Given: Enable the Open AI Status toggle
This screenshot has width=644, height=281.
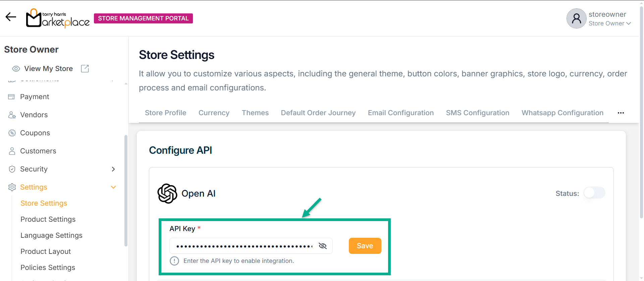Looking at the screenshot, I should [594, 193].
